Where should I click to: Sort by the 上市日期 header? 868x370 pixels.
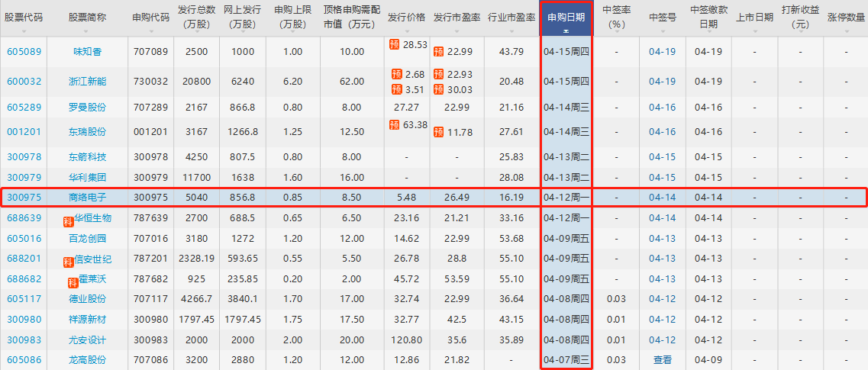coord(754,18)
